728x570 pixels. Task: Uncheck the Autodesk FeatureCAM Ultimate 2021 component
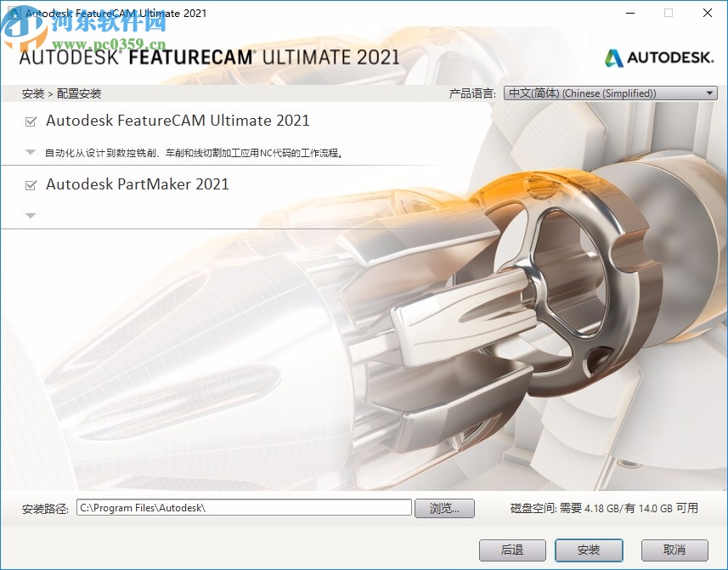pyautogui.click(x=30, y=121)
